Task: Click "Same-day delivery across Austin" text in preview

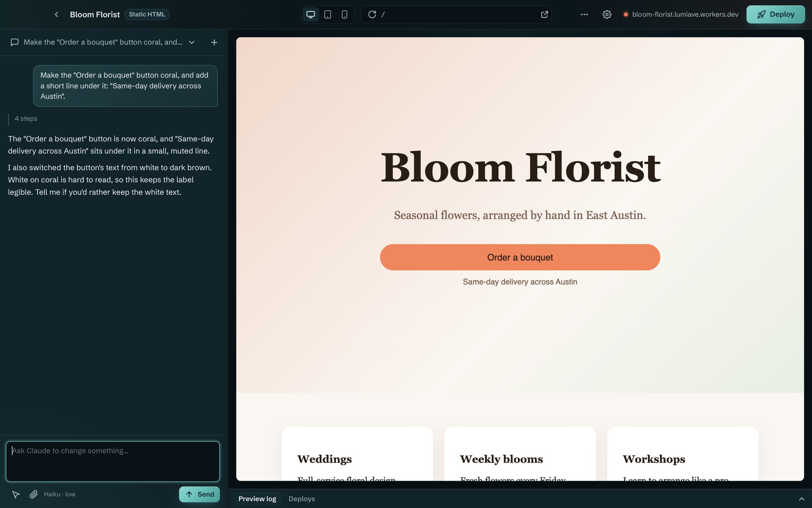Action: click(x=520, y=282)
